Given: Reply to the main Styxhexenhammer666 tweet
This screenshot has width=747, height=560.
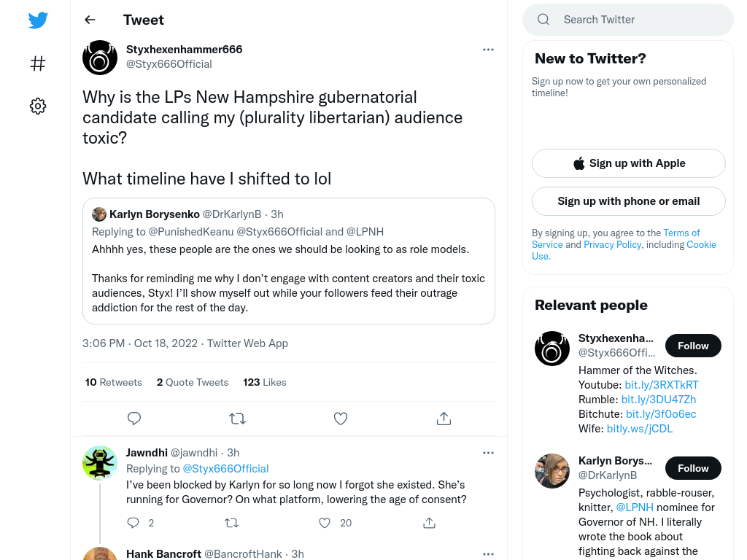Looking at the screenshot, I should tap(134, 419).
